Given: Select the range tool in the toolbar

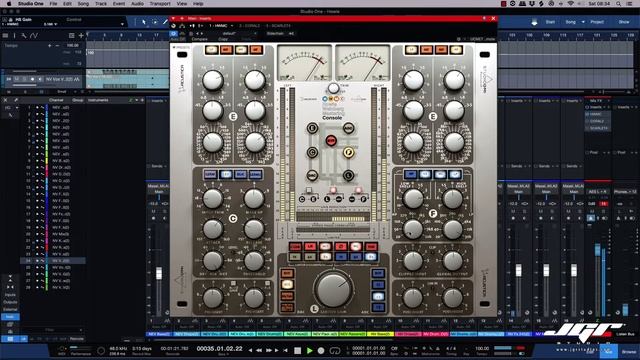Looking at the screenshot, I should pyautogui.click(x=155, y=22).
